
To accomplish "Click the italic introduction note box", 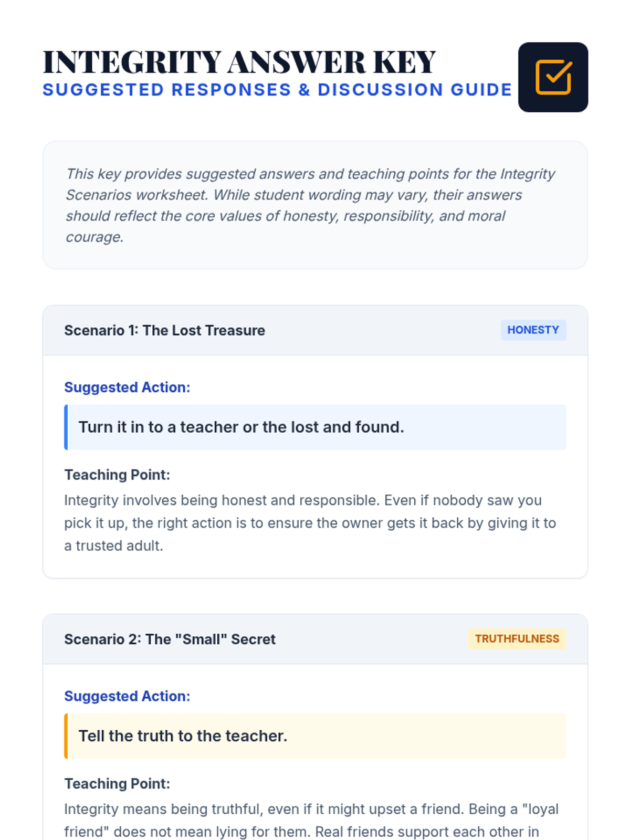I will (x=315, y=205).
